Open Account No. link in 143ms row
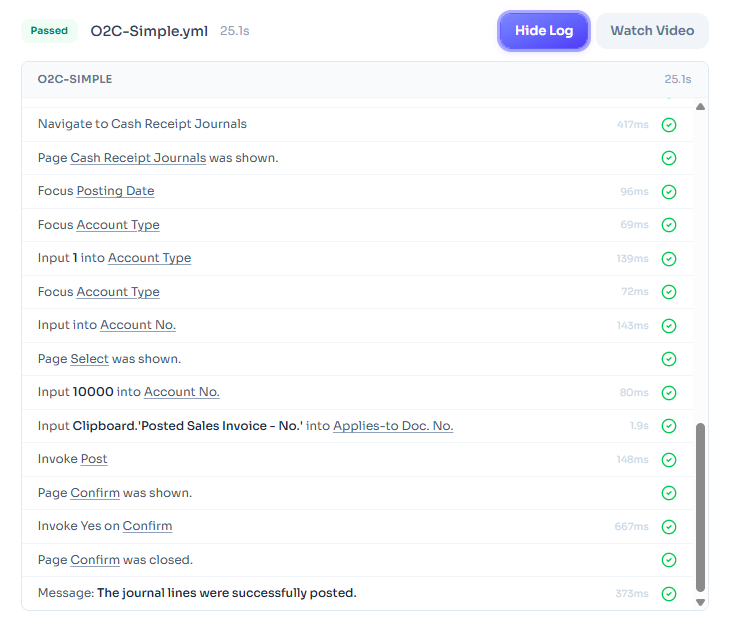This screenshot has width=730, height=632. pyautogui.click(x=138, y=325)
